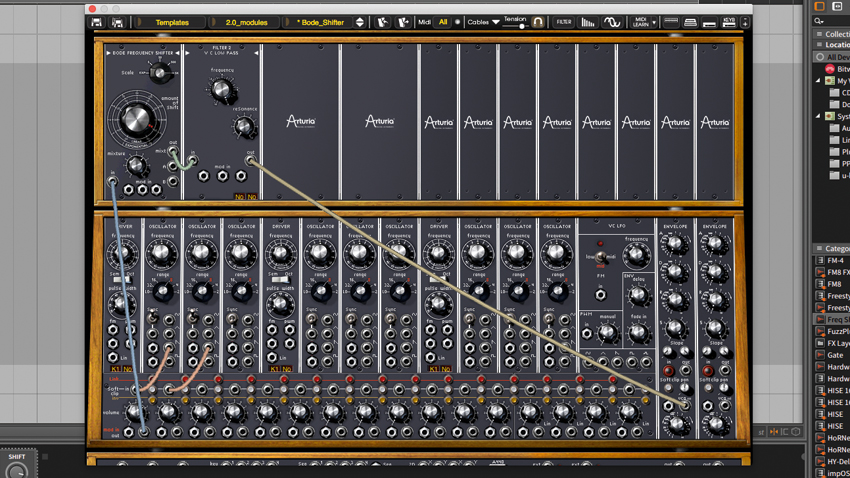Open the waveform view icon
This screenshot has height=478, width=850.
612,22
